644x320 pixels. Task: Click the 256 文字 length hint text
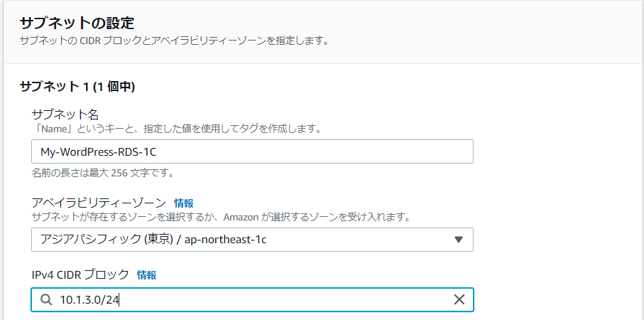pyautogui.click(x=103, y=173)
